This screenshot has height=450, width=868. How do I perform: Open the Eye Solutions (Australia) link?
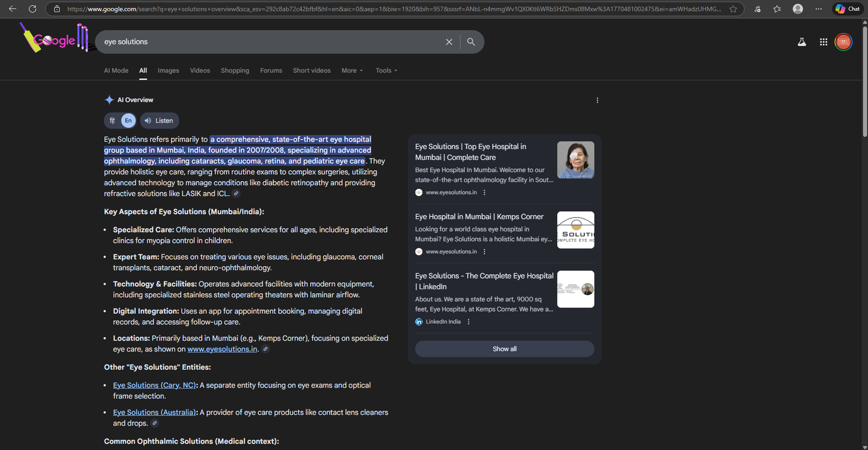tap(155, 413)
